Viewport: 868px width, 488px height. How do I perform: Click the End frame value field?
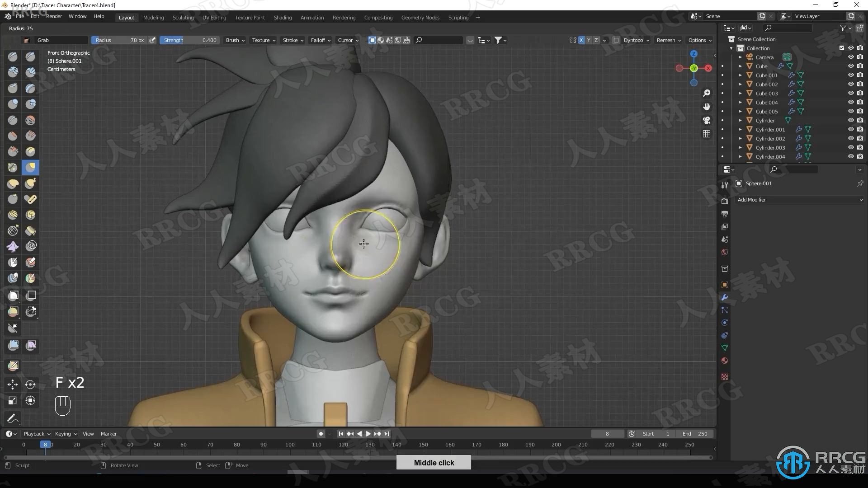(x=695, y=434)
